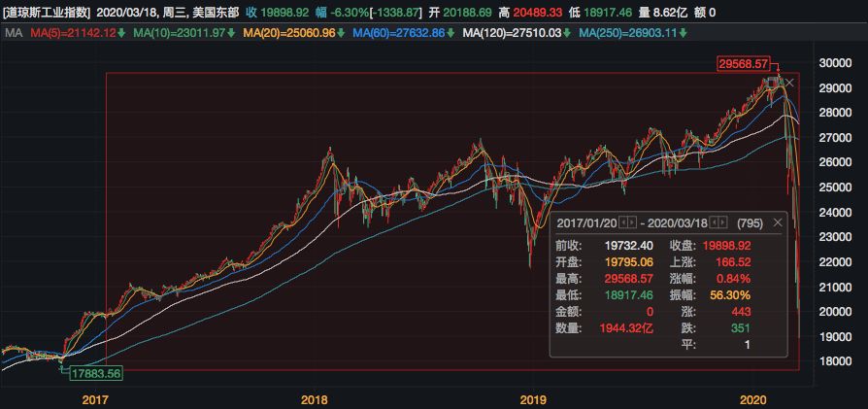Click the start date 2017/01/20 in popup
This screenshot has height=409, width=868.
click(586, 223)
